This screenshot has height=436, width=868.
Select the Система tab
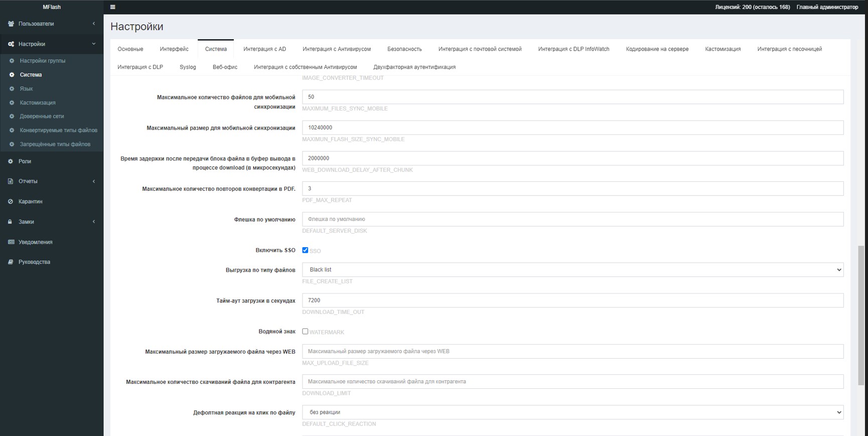[216, 49]
